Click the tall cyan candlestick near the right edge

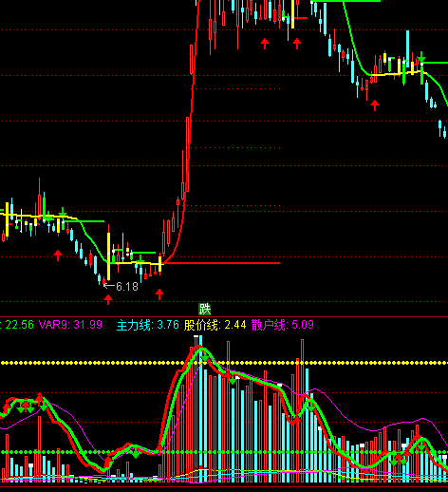(407, 49)
